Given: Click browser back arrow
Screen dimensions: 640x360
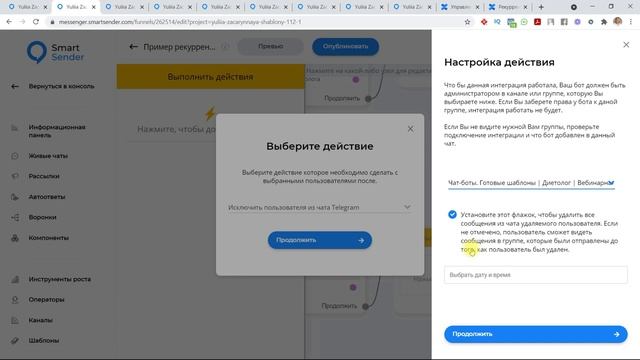Looking at the screenshot, I should click(9, 22).
